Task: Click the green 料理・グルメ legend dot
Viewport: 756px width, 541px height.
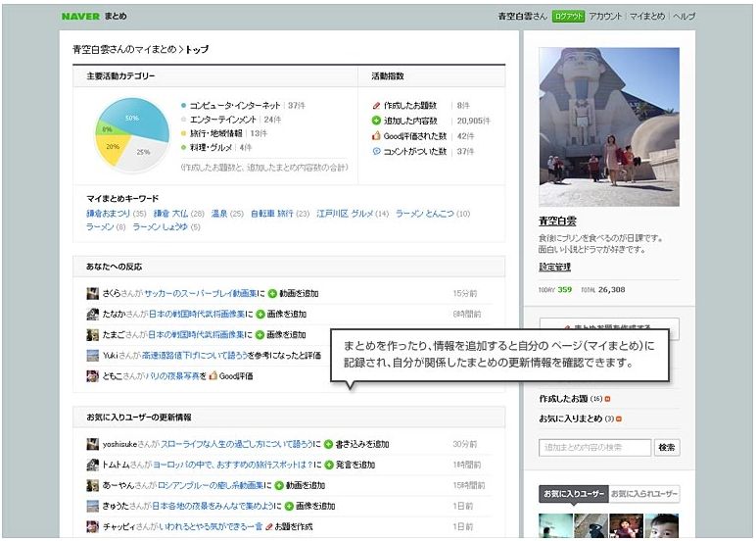Action: click(x=183, y=147)
